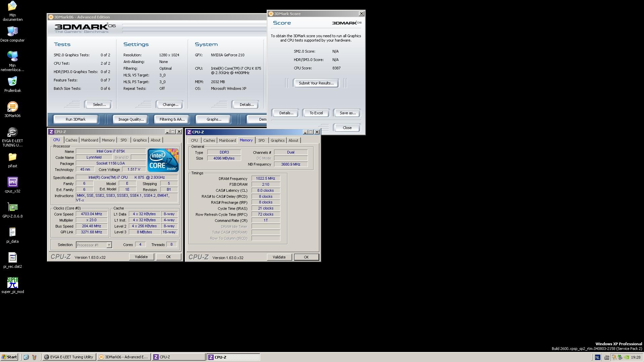Switch to the Caches tab in left CPU-Z

pyautogui.click(x=71, y=140)
